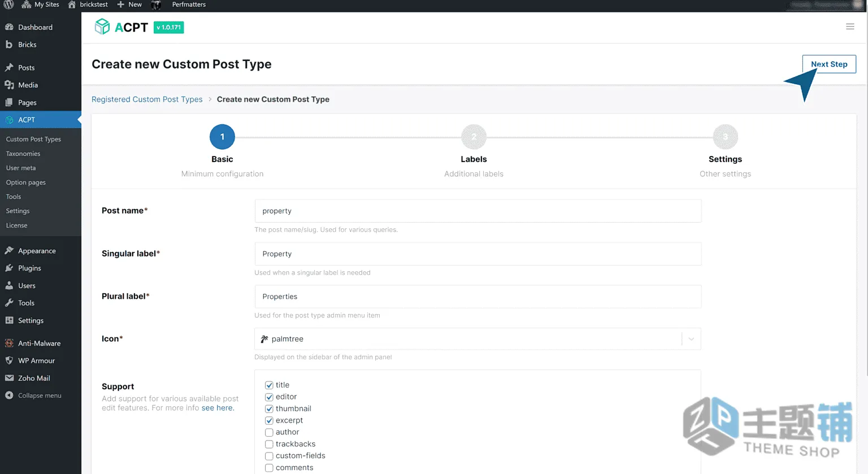Click the Settings sidebar icon near Zoho
This screenshot has width=868, height=474.
(x=9, y=320)
